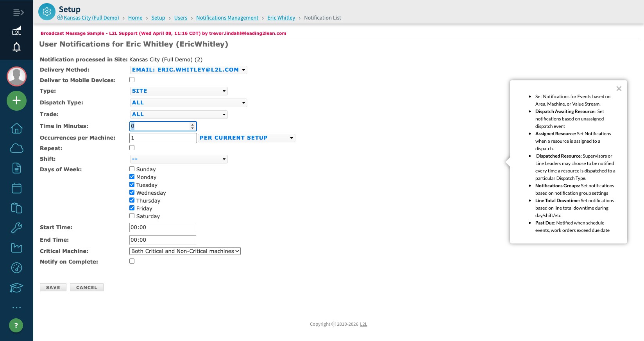The width and height of the screenshot is (644, 341).
Task: Go to Users breadcrumb link
Action: point(181,18)
